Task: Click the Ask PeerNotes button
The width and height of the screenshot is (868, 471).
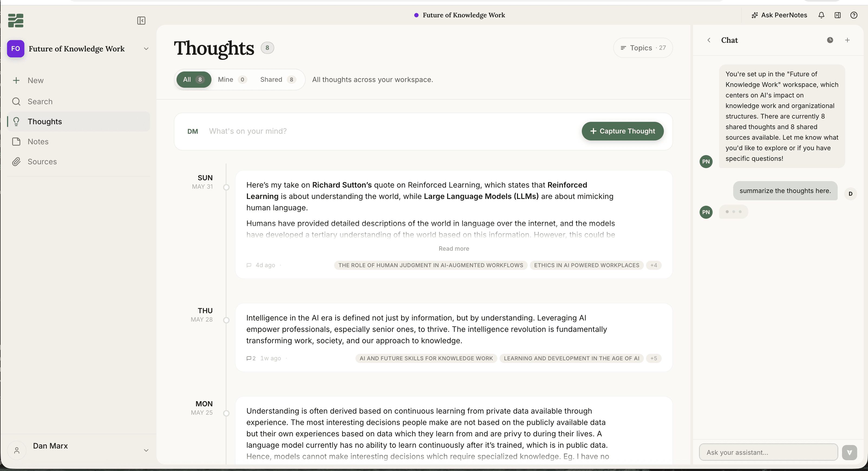Action: (779, 15)
